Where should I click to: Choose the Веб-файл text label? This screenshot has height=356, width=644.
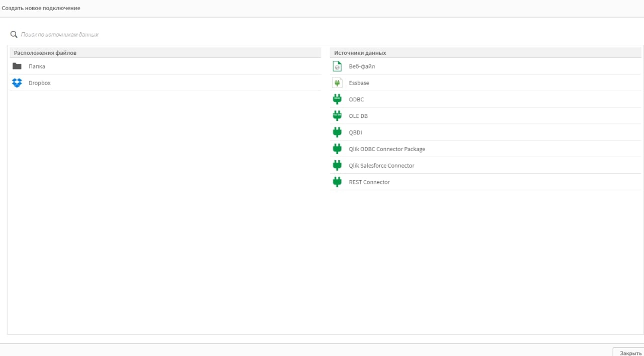pos(362,66)
